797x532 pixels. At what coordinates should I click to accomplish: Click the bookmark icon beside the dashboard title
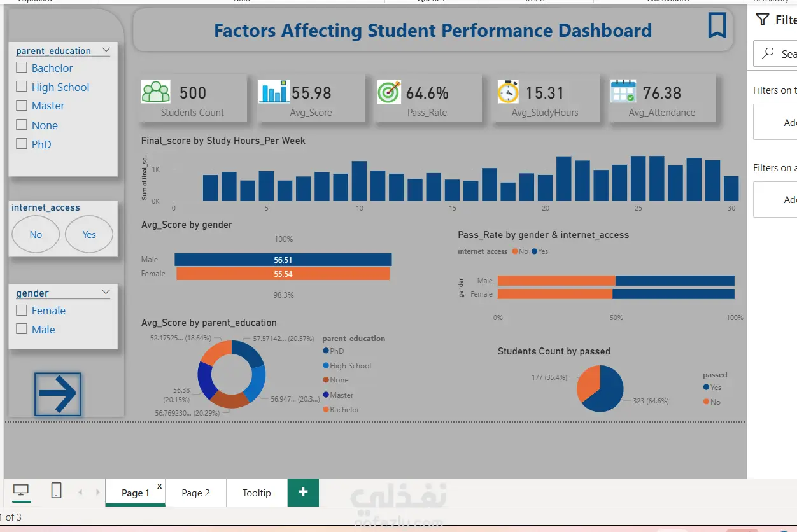click(717, 25)
